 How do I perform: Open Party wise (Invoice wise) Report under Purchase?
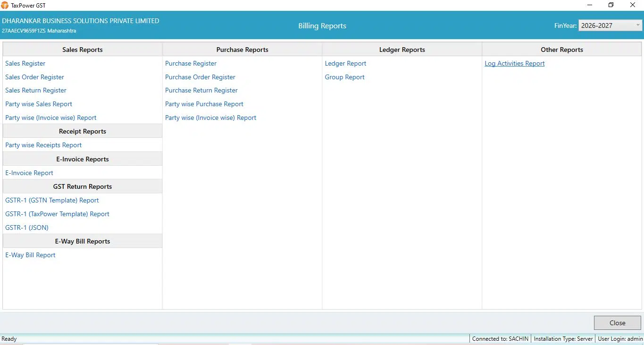tap(210, 118)
